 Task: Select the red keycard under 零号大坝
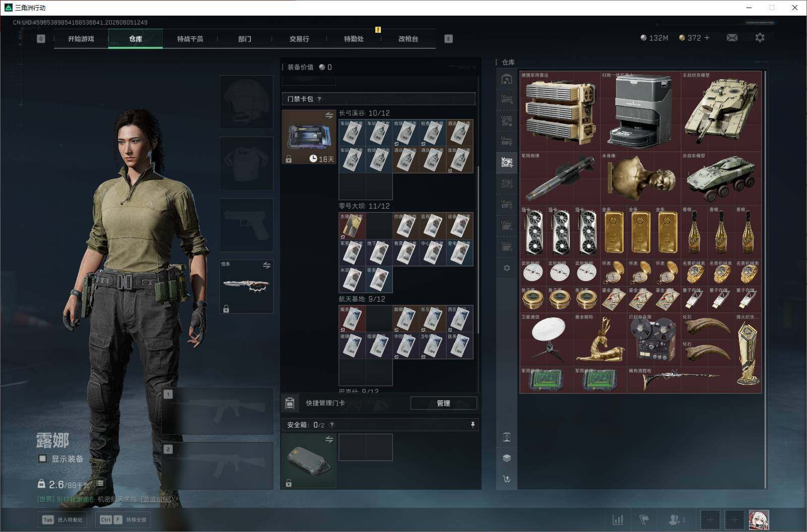tap(352, 226)
